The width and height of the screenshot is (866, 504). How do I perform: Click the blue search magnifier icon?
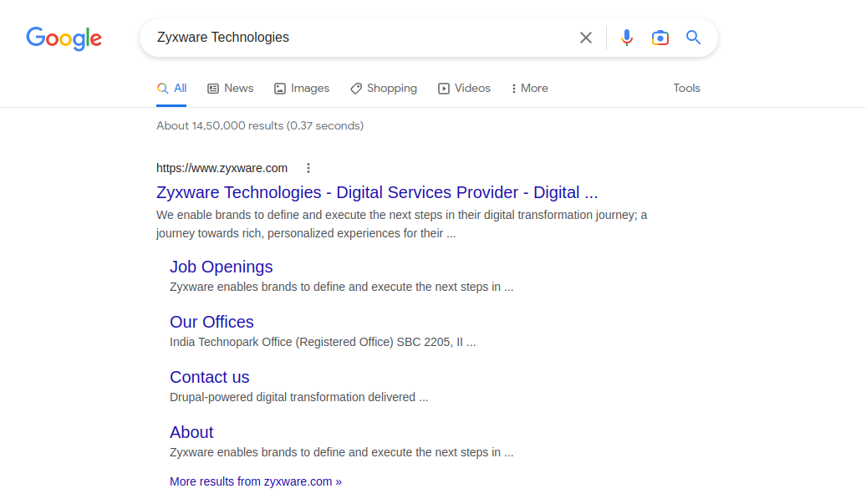point(694,38)
